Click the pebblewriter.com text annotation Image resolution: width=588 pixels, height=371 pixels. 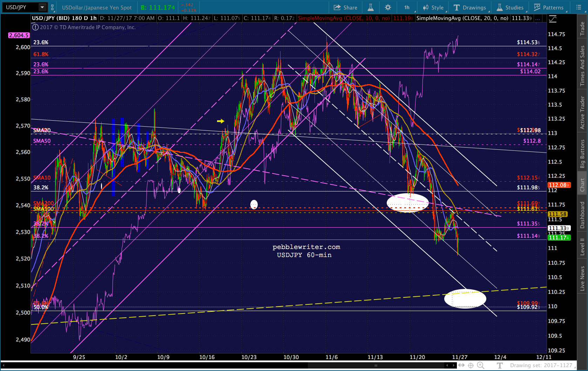click(x=306, y=247)
